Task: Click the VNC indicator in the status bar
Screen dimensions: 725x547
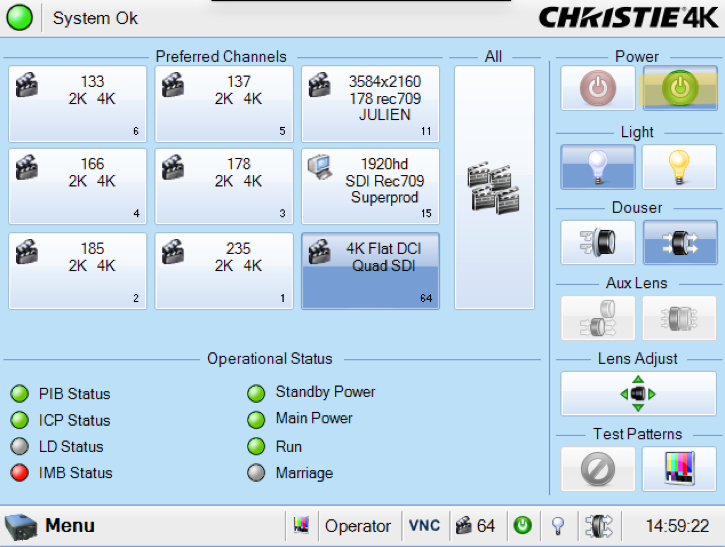Action: (x=424, y=526)
